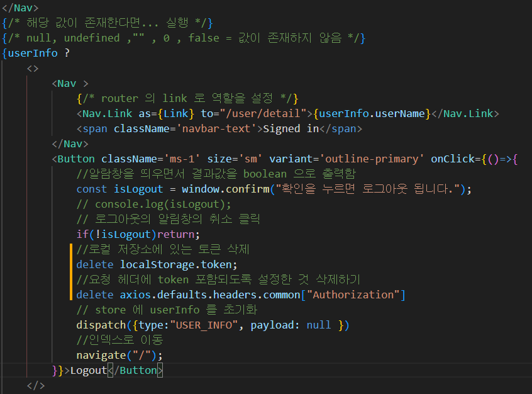Click the '// store 에 userInfo' comment
The image size is (532, 394).
tap(167, 310)
